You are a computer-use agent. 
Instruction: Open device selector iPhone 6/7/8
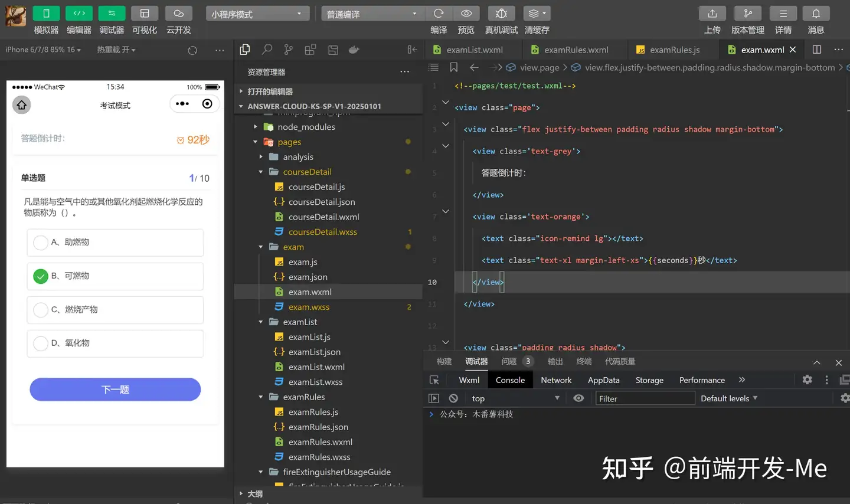[x=43, y=50]
